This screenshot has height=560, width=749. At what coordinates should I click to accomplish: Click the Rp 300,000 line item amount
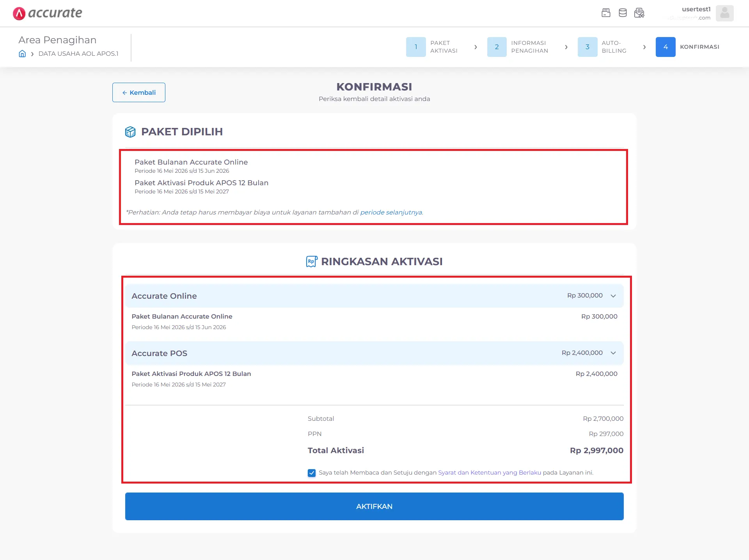pyautogui.click(x=599, y=316)
